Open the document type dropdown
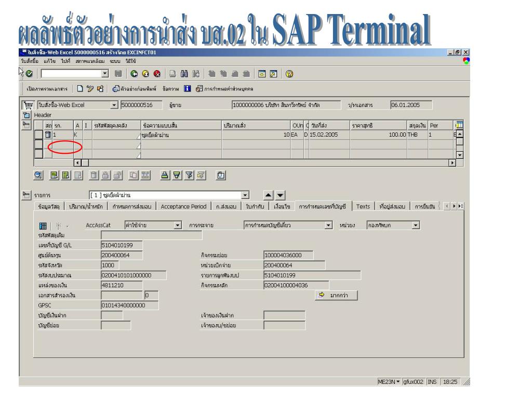Viewport: 532px width, 399px height. (114, 105)
